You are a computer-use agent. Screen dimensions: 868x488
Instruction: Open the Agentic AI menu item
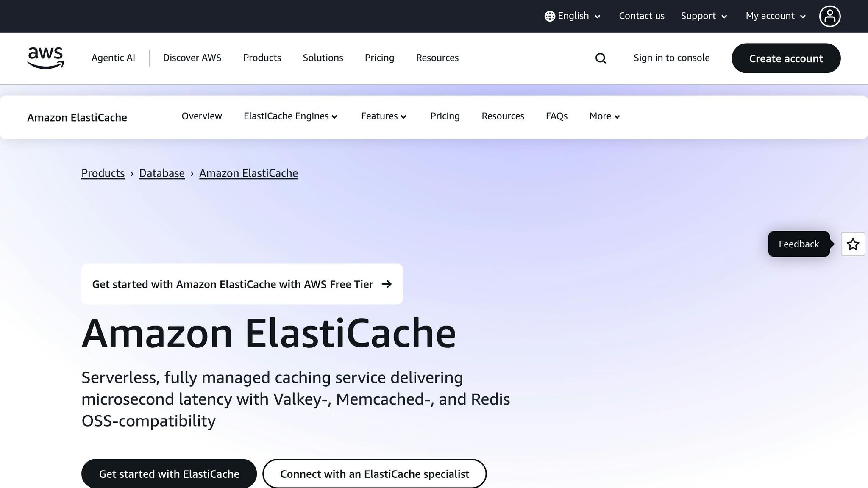(x=113, y=58)
